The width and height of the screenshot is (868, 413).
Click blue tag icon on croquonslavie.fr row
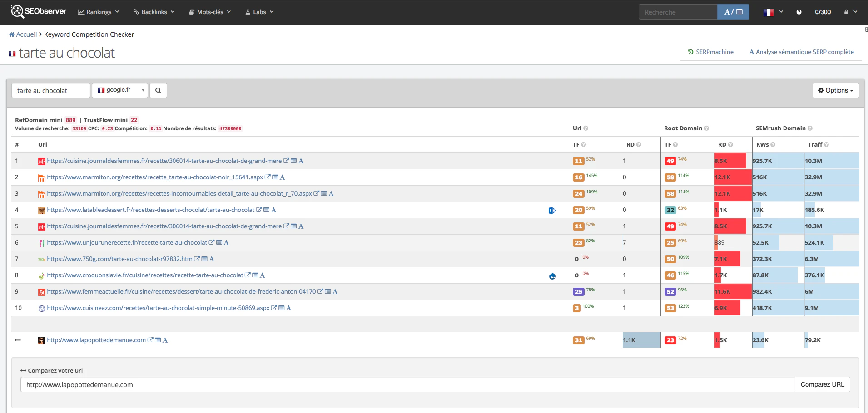(552, 275)
